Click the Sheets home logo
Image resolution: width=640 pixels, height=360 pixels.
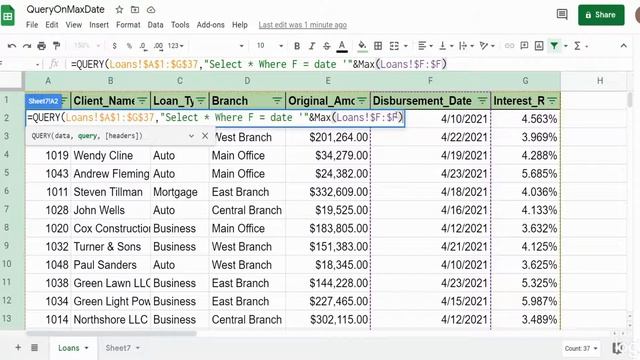8,16
